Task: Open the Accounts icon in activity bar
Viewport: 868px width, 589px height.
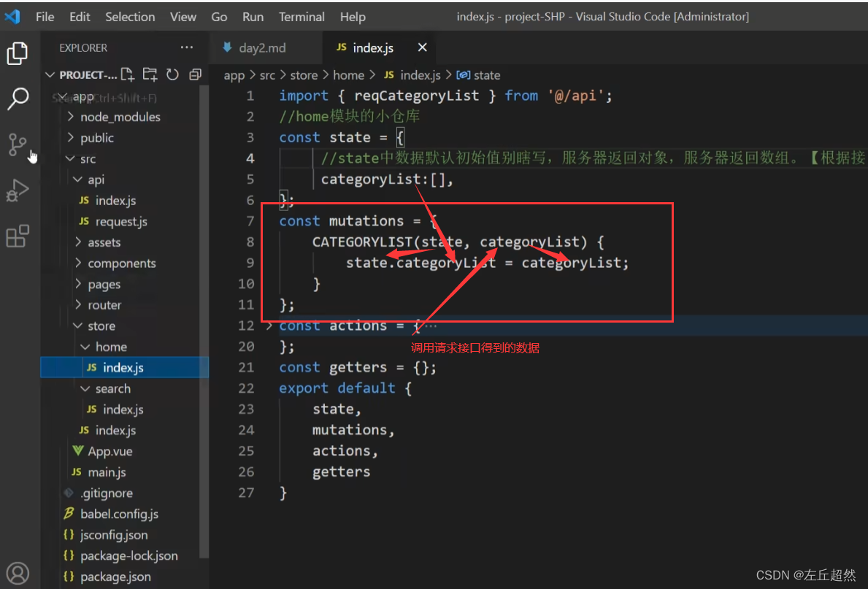Action: coord(18,574)
